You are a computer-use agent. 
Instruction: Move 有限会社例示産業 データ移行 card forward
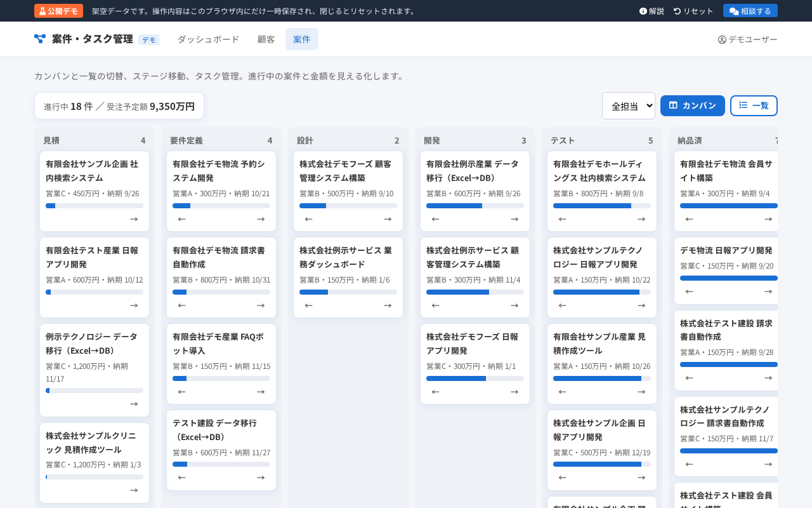(x=514, y=219)
